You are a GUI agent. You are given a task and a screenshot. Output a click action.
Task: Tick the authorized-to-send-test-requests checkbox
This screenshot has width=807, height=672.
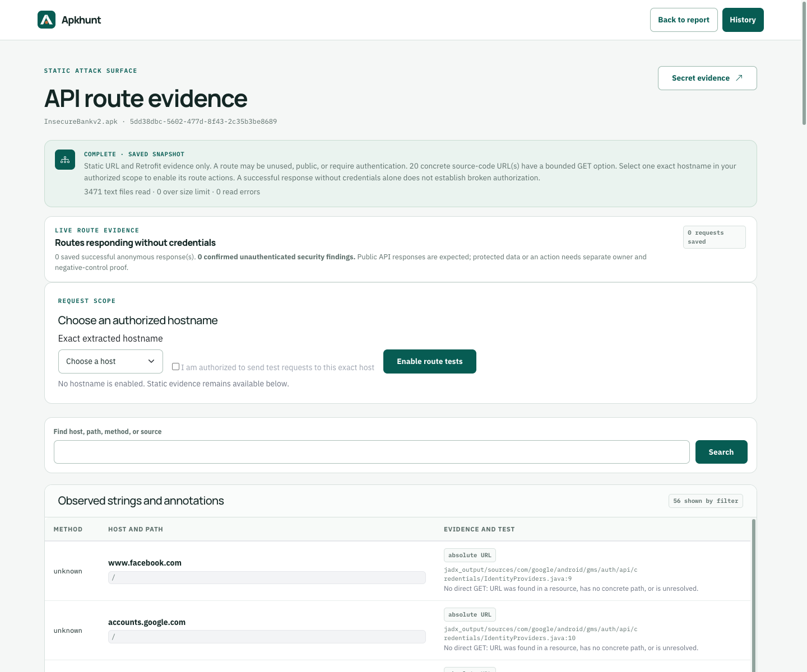pos(176,367)
